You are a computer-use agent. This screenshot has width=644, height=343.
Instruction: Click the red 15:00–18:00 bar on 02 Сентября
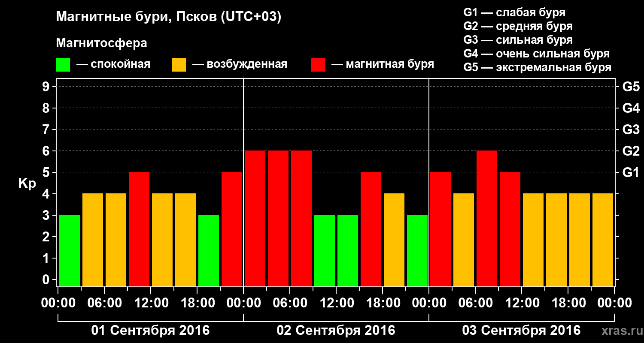coord(371,229)
